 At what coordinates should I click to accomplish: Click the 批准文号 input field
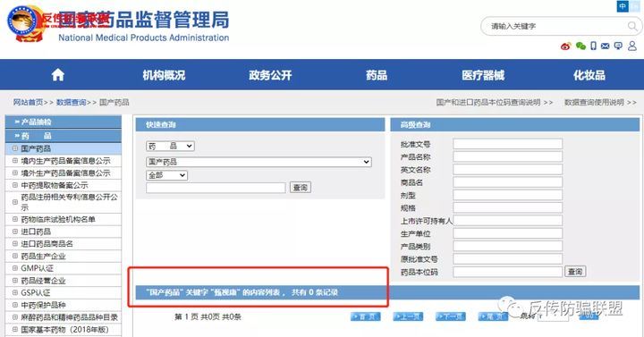coord(508,144)
